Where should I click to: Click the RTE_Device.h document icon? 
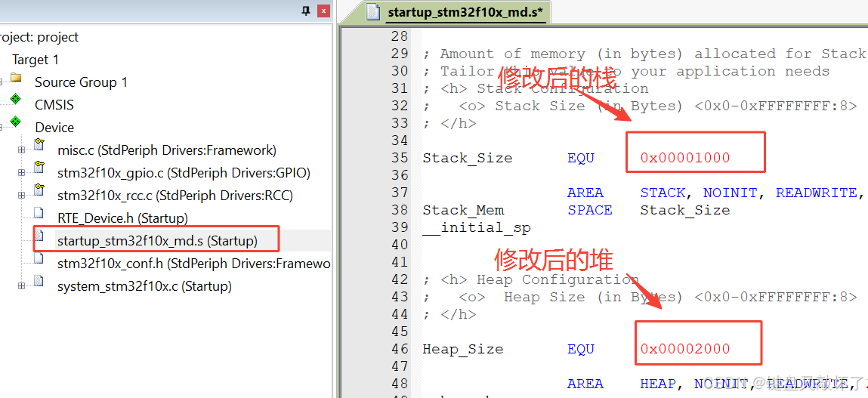(39, 213)
